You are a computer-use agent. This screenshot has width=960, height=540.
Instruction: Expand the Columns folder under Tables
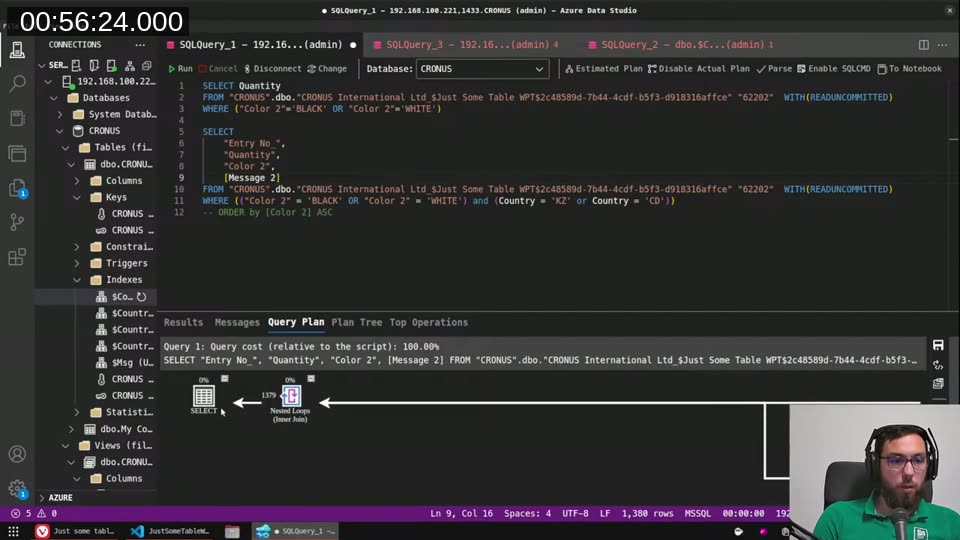click(77, 181)
